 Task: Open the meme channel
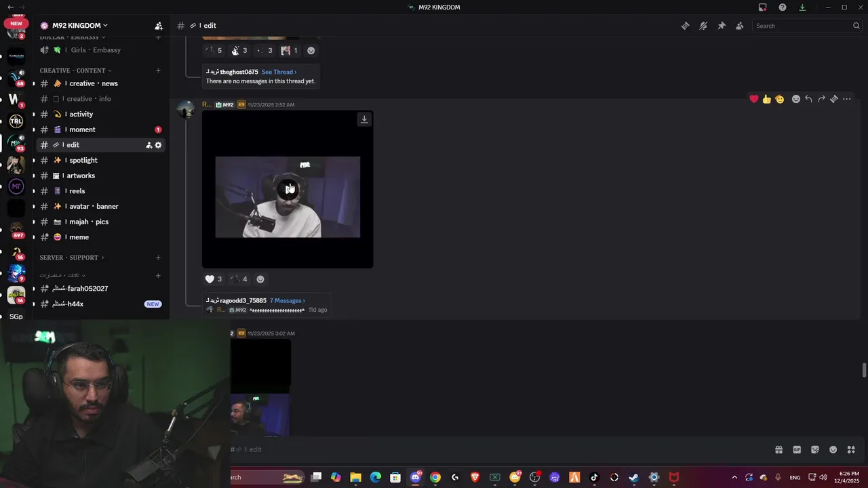point(100,237)
